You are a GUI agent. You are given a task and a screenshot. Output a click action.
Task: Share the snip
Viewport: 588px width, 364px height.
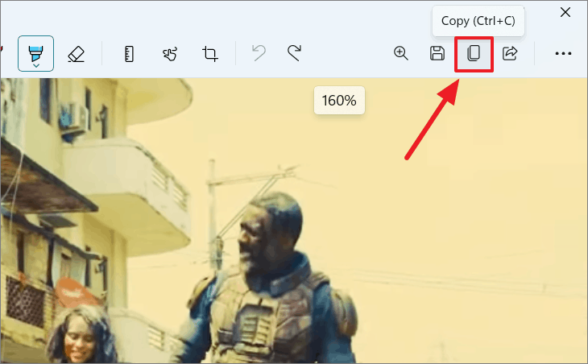pyautogui.click(x=510, y=53)
